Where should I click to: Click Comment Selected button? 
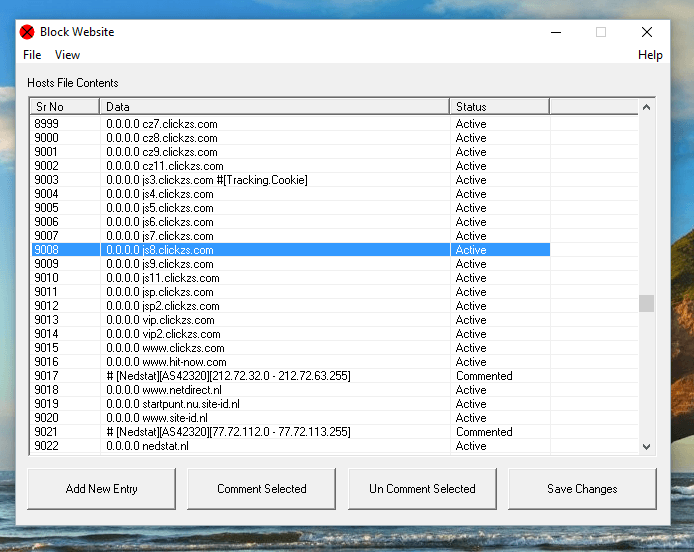click(262, 489)
